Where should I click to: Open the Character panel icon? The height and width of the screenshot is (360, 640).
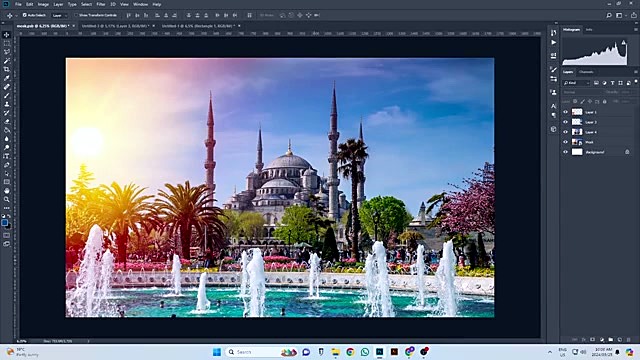coord(553,106)
